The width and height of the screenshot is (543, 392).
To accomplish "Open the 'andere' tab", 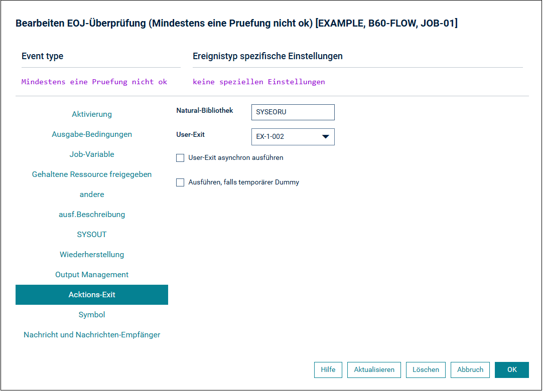I will click(92, 194).
